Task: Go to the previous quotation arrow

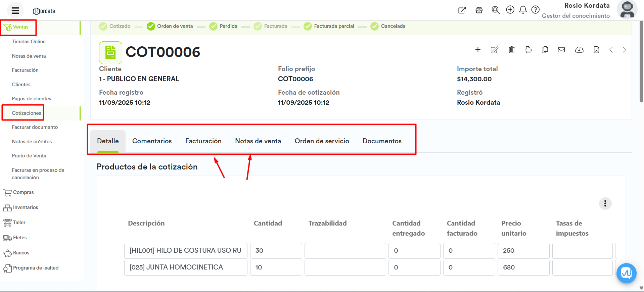Action: tap(611, 50)
